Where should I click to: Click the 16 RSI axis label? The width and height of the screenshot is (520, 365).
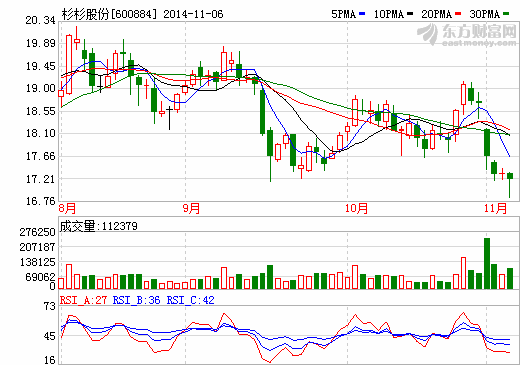tap(50, 360)
